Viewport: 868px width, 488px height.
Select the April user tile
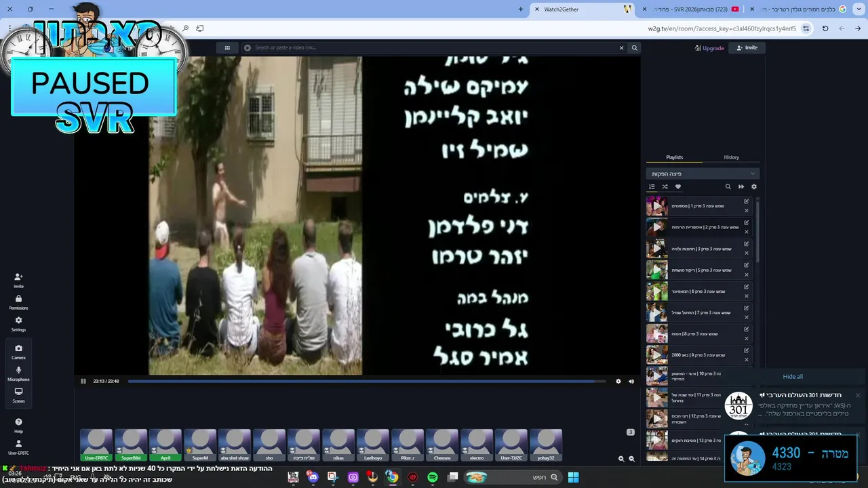click(x=165, y=445)
